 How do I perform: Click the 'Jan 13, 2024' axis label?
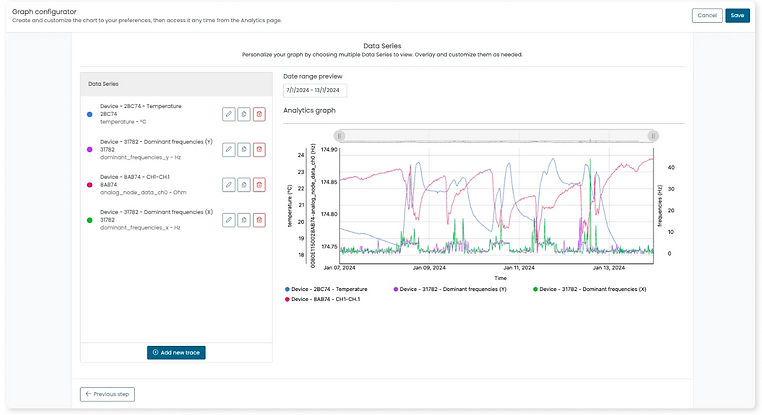click(609, 268)
